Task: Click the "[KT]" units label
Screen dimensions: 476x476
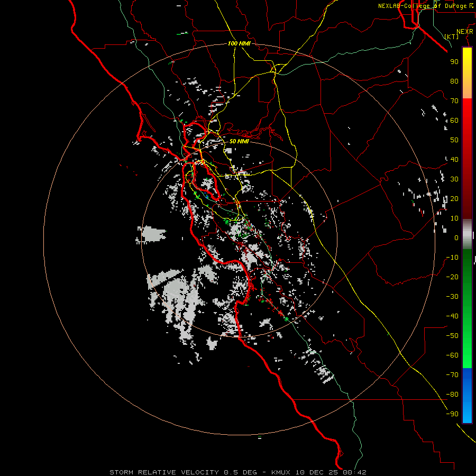Action: coord(452,36)
